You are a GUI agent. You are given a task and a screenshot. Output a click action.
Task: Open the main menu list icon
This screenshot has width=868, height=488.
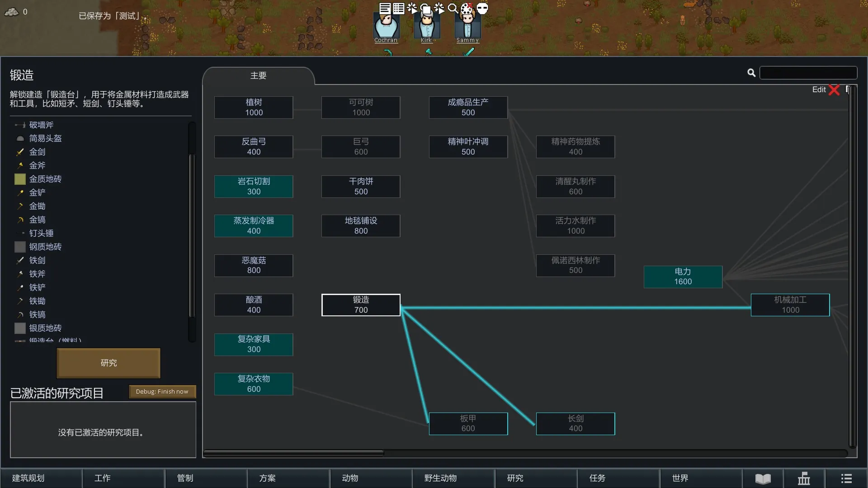(x=846, y=478)
